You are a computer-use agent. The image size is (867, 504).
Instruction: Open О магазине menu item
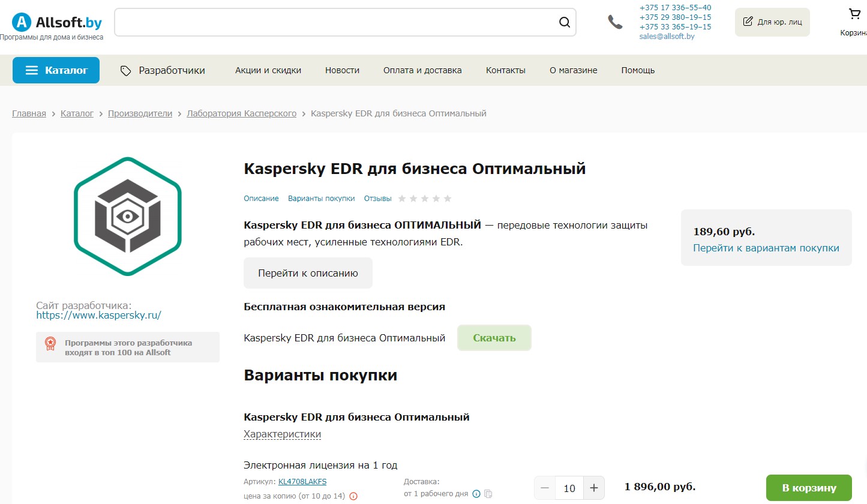click(574, 70)
